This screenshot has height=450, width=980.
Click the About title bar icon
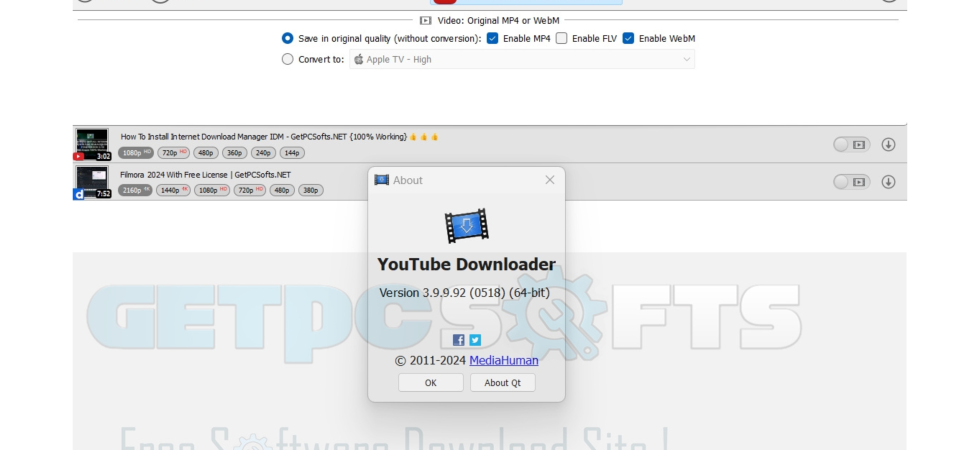pos(381,180)
